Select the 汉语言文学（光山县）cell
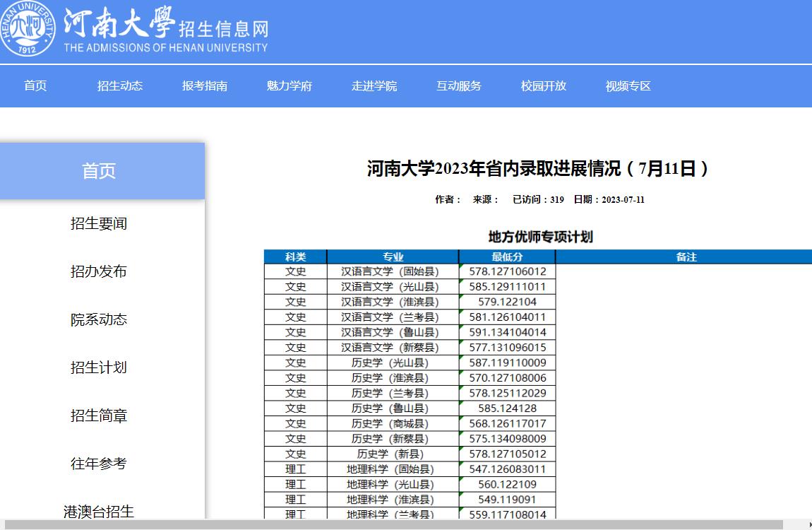Viewport: 812px width, 530px height. coord(393,286)
